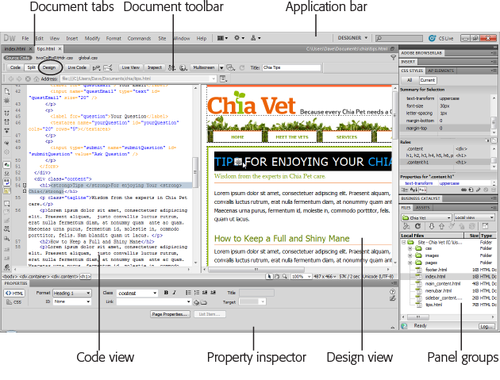Image resolution: width=500 pixels, height=380 pixels.
Task: Select the Hand tool in status bar
Action: pyautogui.click(x=277, y=276)
